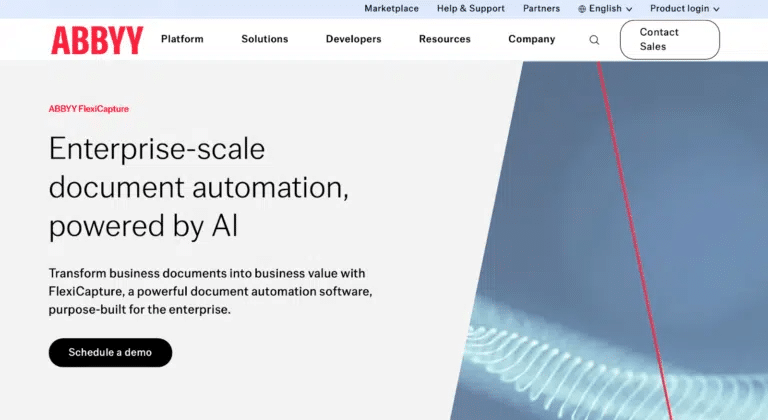Click the headline "Enterprise-scale document automation"
The image size is (768, 420).
(198, 187)
